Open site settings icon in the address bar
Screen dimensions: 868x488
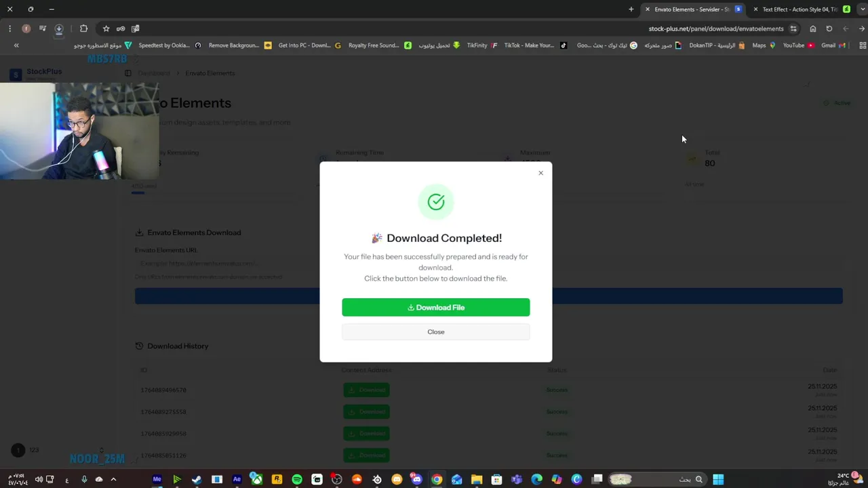click(793, 28)
